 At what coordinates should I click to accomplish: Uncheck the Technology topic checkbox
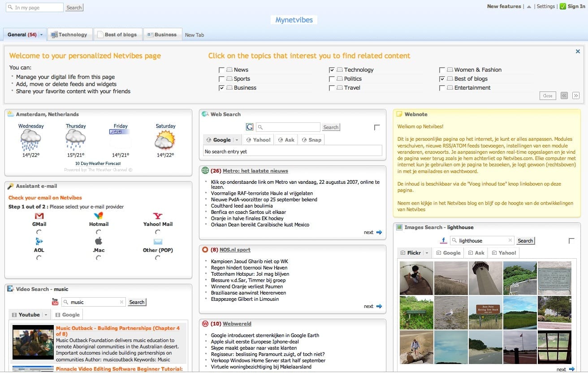pos(332,70)
